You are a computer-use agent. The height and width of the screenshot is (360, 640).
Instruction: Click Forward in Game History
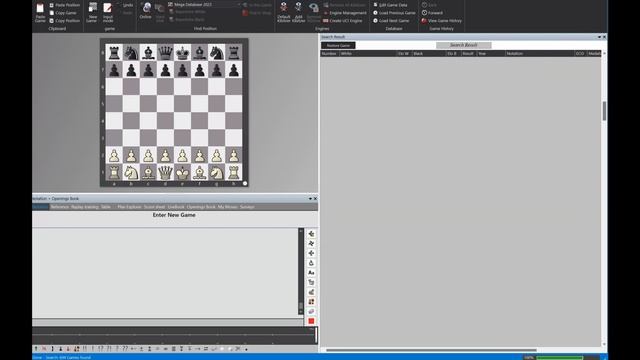click(x=432, y=13)
